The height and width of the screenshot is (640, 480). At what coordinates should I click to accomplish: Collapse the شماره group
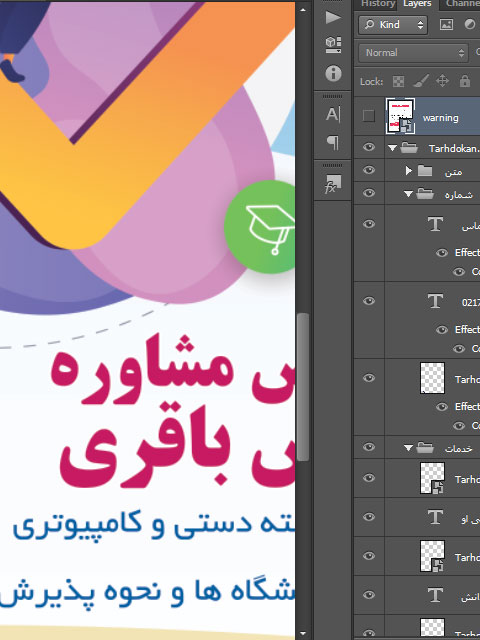pyautogui.click(x=408, y=194)
